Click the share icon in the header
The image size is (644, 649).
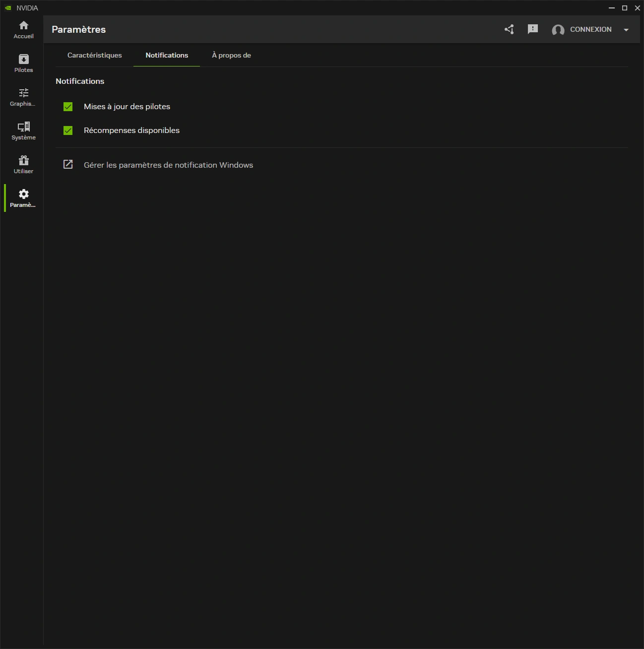click(x=509, y=29)
